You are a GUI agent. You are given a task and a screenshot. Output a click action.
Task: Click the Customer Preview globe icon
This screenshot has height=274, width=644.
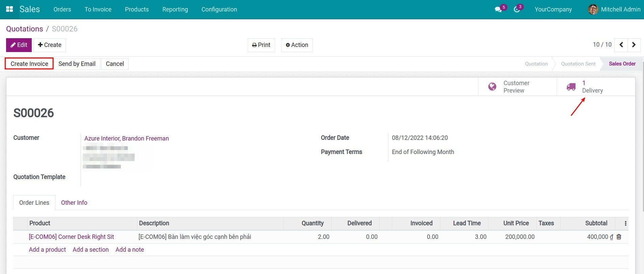pos(492,86)
